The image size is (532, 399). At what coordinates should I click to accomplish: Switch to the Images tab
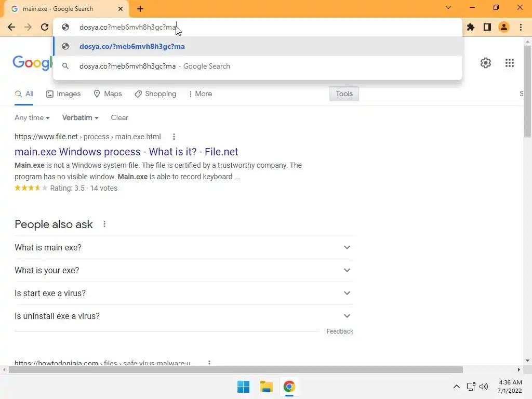tap(63, 94)
